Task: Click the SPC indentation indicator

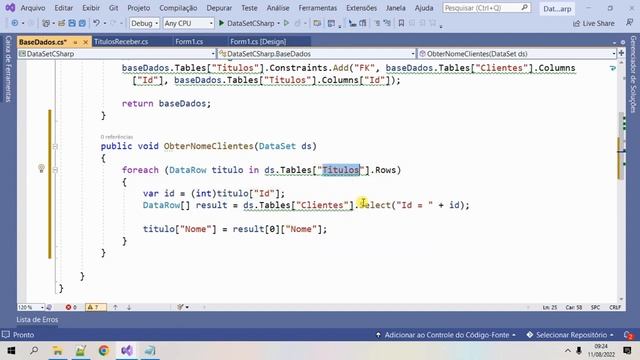Action: [x=595, y=307]
